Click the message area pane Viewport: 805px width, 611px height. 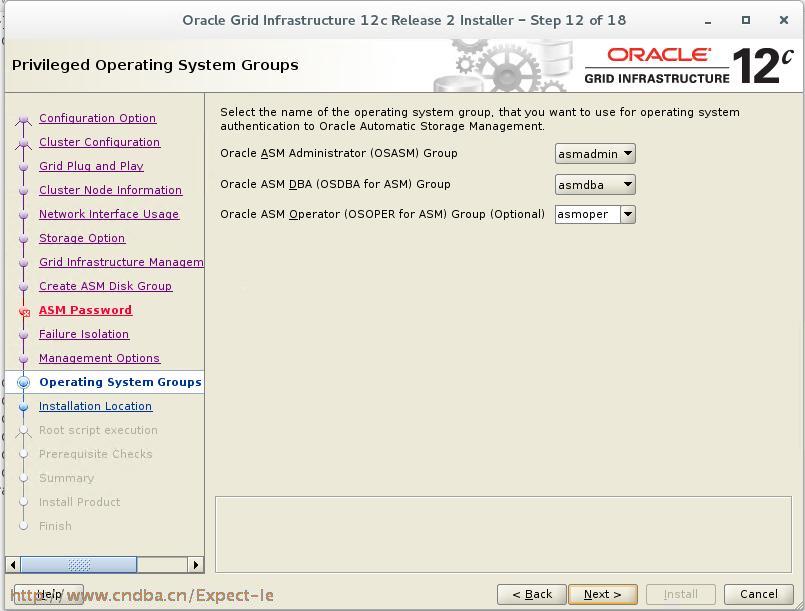tap(503, 534)
